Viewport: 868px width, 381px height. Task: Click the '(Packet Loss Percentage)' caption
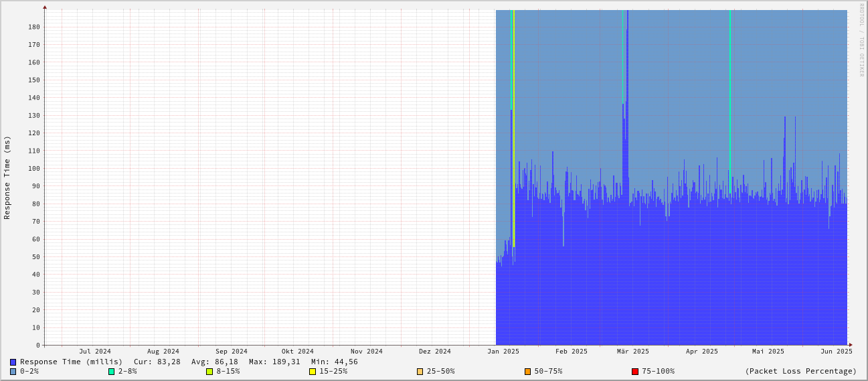pyautogui.click(x=800, y=372)
